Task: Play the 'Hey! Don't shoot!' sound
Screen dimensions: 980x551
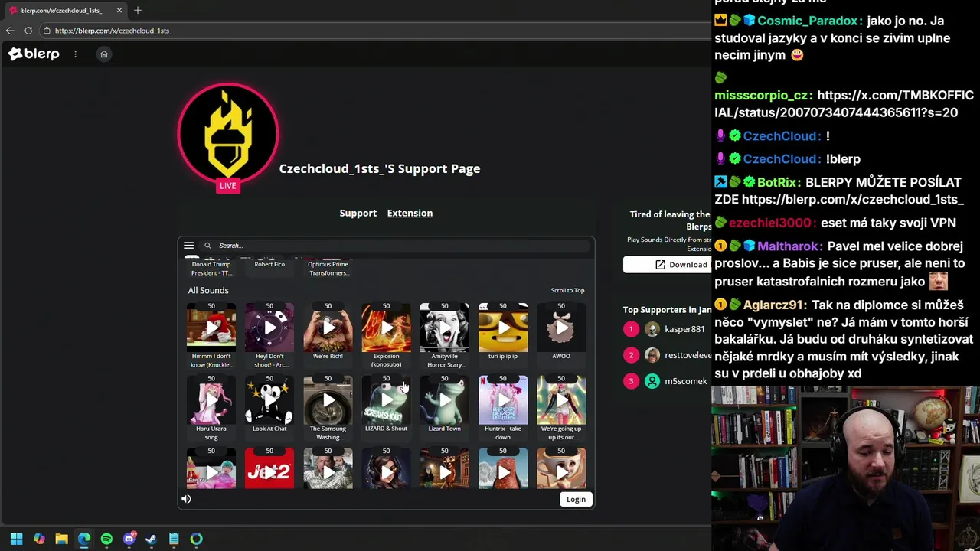Action: pyautogui.click(x=269, y=328)
